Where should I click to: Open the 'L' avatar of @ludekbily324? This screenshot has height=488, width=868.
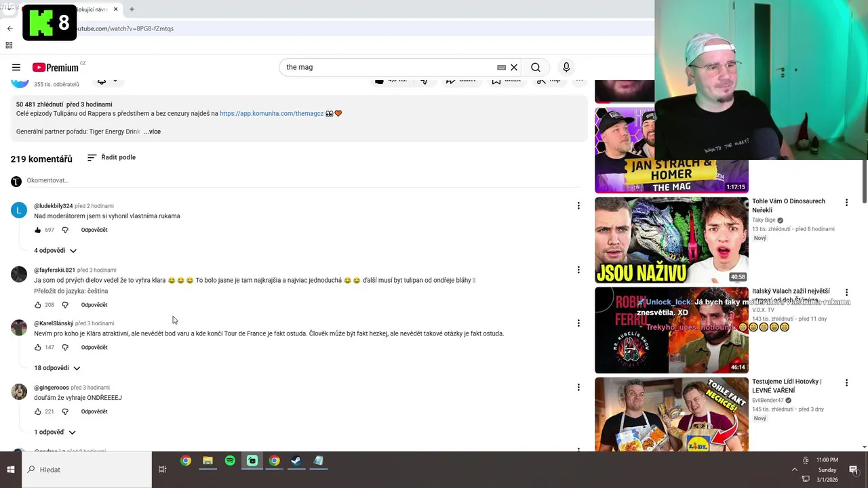pos(19,210)
